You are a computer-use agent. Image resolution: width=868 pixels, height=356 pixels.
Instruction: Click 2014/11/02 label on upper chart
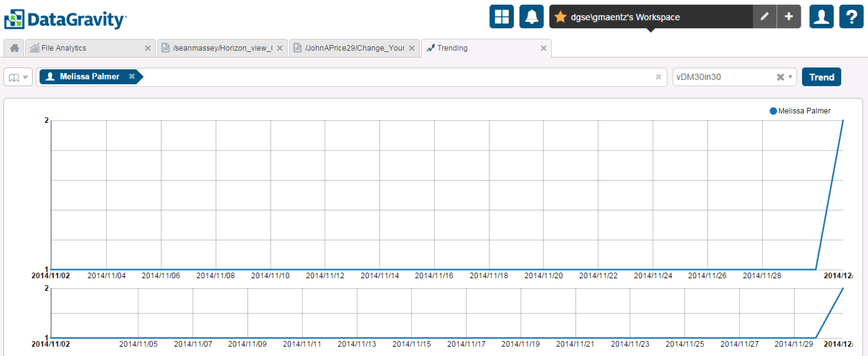coord(51,276)
